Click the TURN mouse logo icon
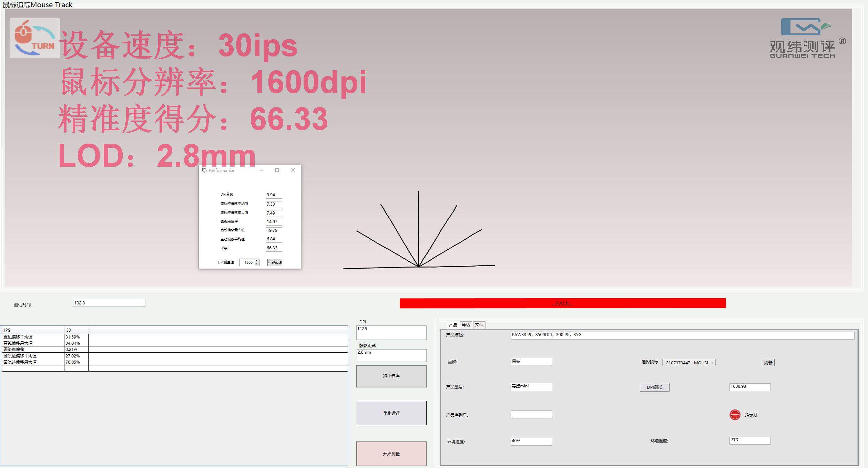Image resolution: width=868 pixels, height=468 pixels. 34,38
